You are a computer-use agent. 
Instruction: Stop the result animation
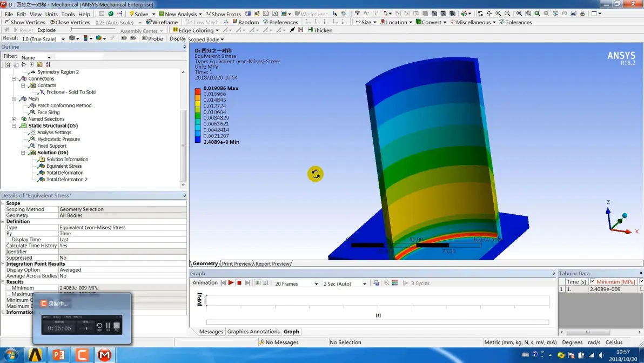click(x=239, y=283)
